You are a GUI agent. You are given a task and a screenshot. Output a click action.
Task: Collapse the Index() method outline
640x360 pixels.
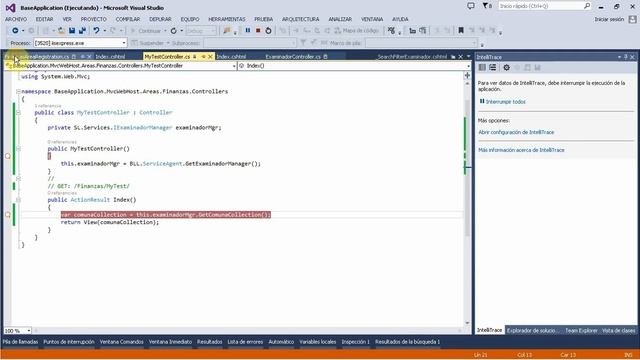click(x=18, y=200)
